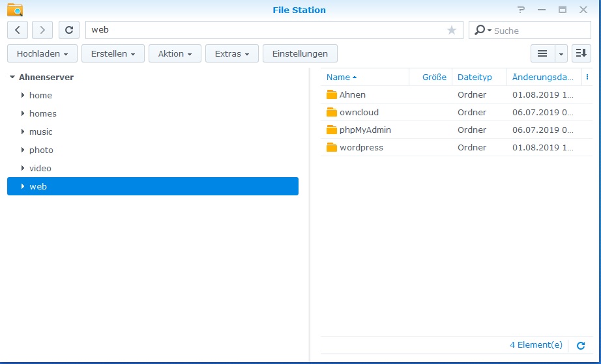Collapse the Ahnenserver tree node
The width and height of the screenshot is (601, 364).
(x=12, y=77)
